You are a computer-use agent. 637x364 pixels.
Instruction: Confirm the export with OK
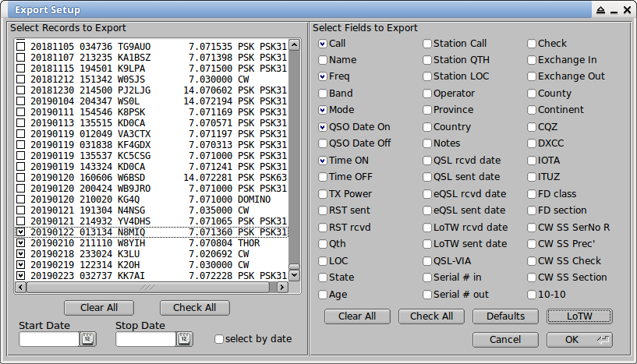pyautogui.click(x=579, y=340)
